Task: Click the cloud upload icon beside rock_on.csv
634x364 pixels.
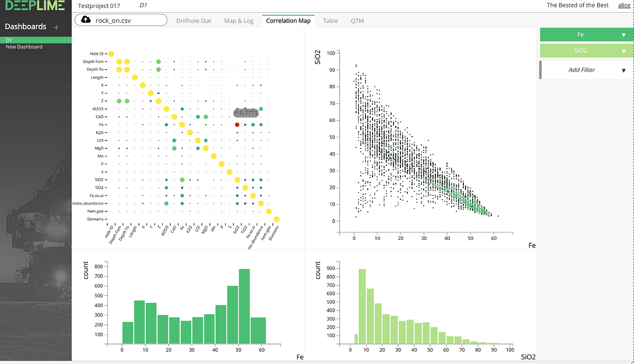Action: [86, 20]
